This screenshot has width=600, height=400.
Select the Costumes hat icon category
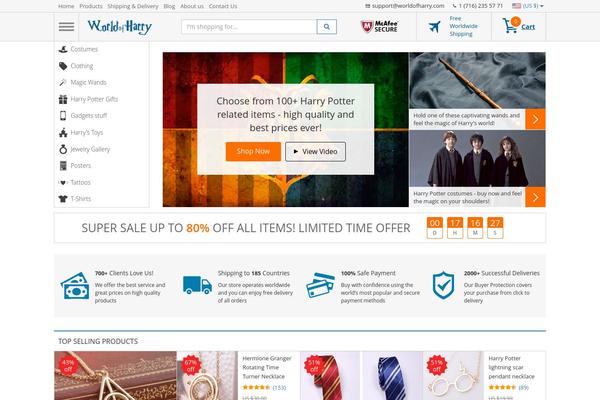(63, 49)
